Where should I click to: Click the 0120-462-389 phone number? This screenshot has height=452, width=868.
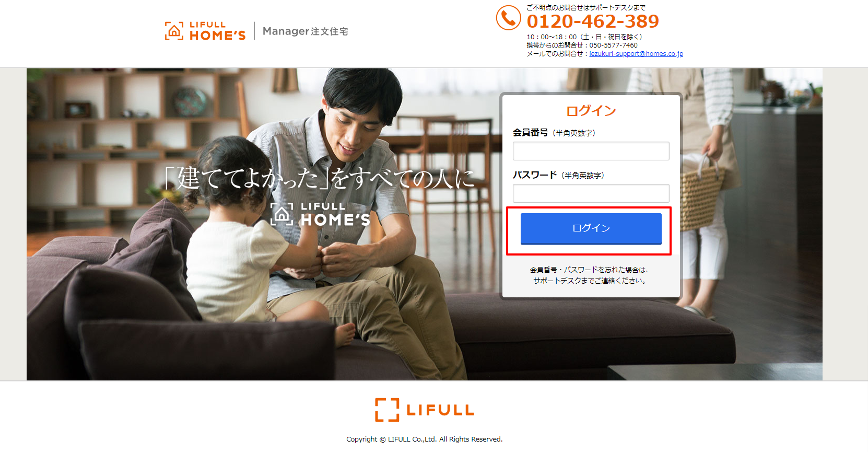pos(593,21)
